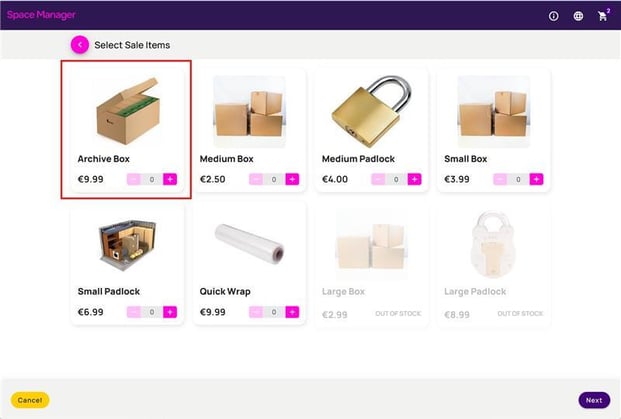621x419 pixels.
Task: Decrease Medium Padlock quantity with minus
Action: click(x=378, y=179)
